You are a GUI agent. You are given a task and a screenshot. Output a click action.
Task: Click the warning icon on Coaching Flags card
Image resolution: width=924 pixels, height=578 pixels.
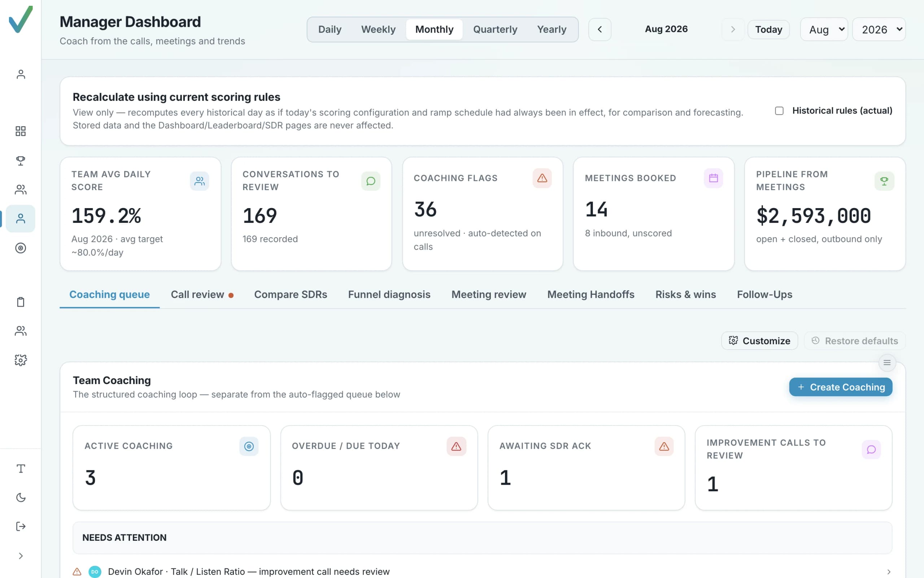(542, 178)
